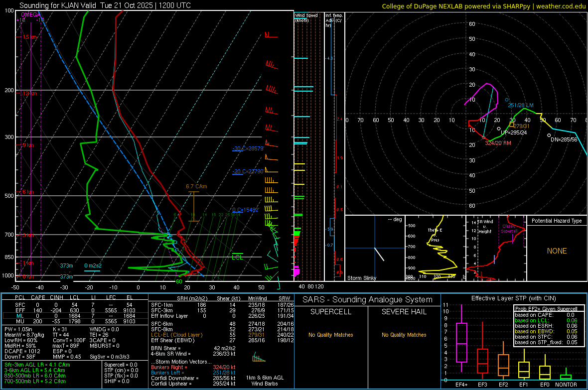Click the 'MMP = 0.45' value
Viewport: 588px width, 390px height.
click(x=67, y=357)
